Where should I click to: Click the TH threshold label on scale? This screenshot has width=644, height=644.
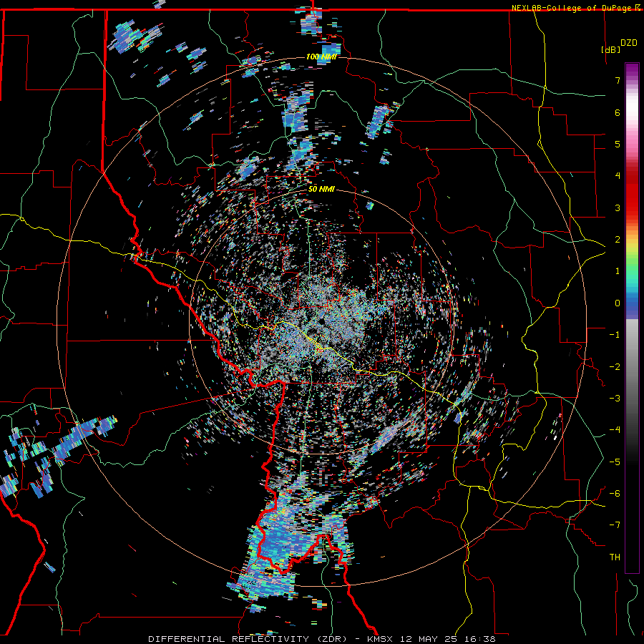(x=615, y=557)
